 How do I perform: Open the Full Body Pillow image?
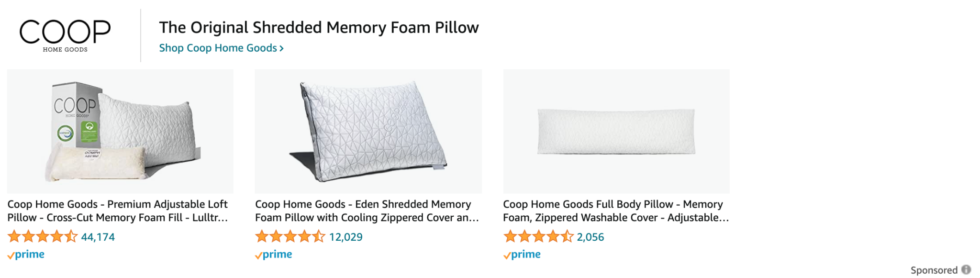[616, 131]
